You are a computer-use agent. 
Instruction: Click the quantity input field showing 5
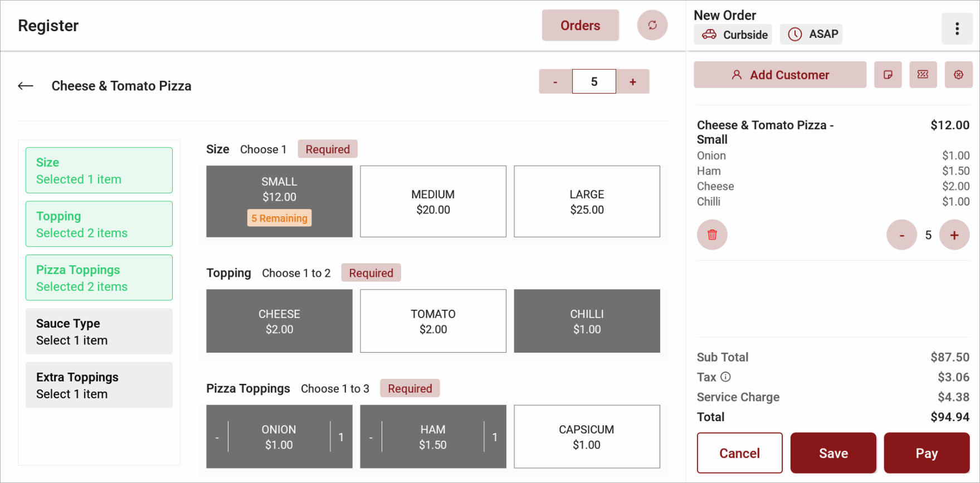click(x=594, y=82)
